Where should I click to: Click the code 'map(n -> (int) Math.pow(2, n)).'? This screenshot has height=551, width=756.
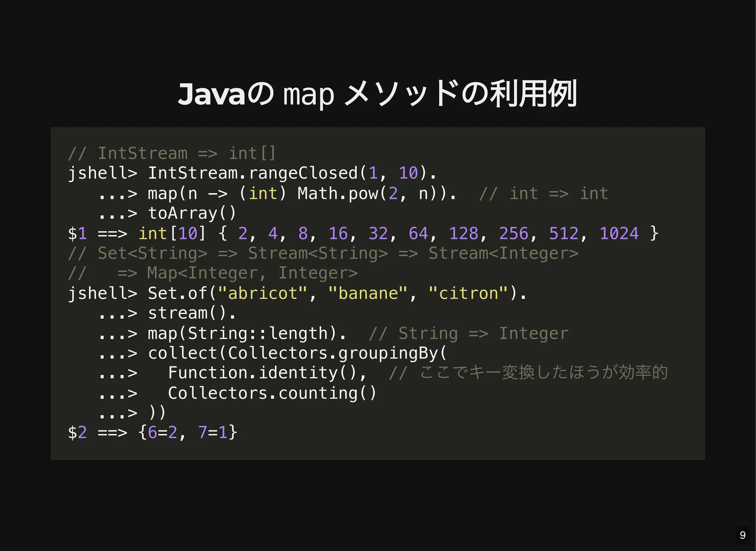tap(302, 194)
